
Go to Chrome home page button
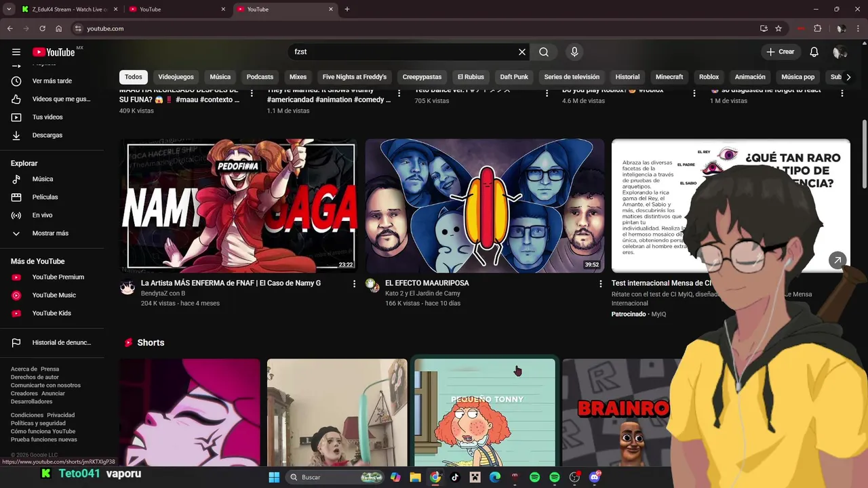[x=58, y=28]
